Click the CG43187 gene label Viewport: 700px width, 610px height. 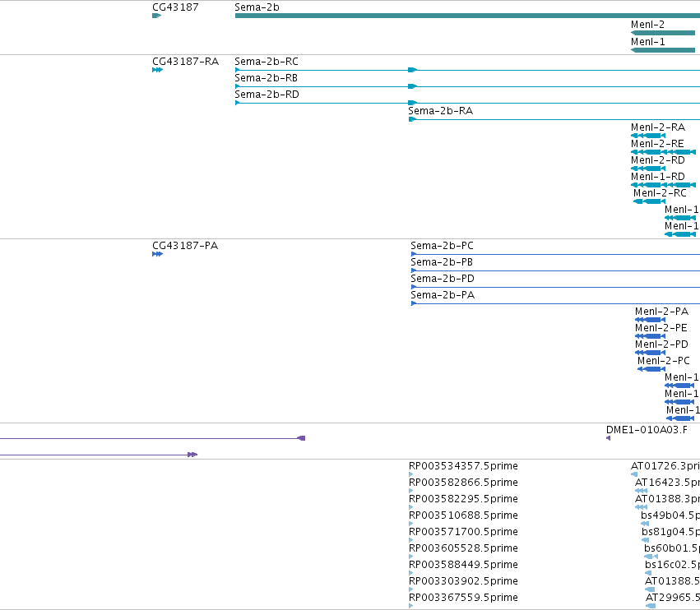pos(175,7)
